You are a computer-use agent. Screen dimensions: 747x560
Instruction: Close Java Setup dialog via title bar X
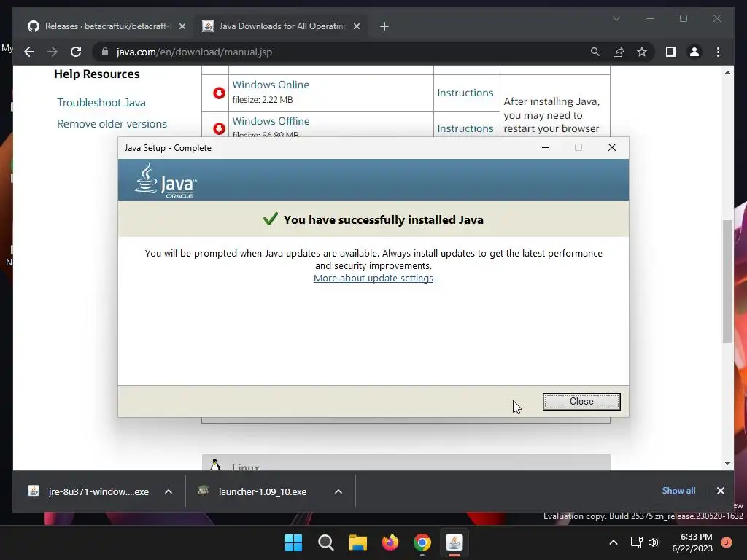612,147
